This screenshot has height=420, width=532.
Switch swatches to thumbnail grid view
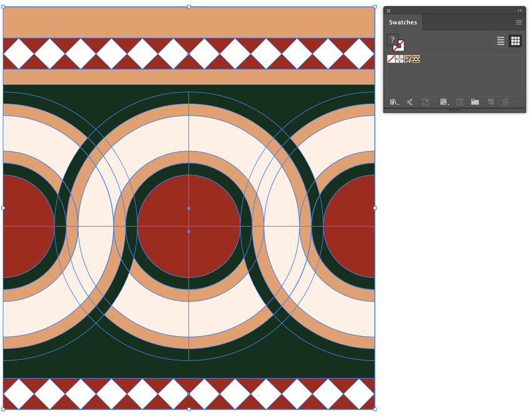[x=515, y=41]
